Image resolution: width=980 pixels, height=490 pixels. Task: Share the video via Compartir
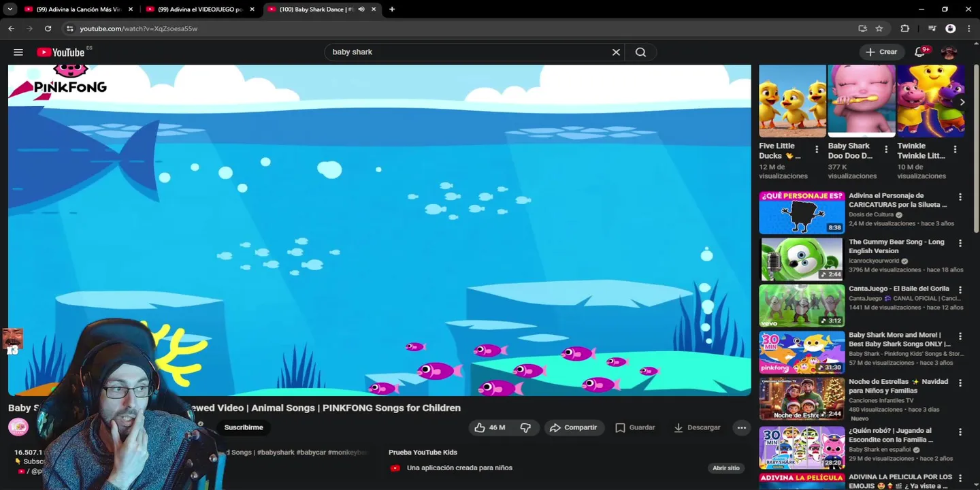tap(574, 427)
